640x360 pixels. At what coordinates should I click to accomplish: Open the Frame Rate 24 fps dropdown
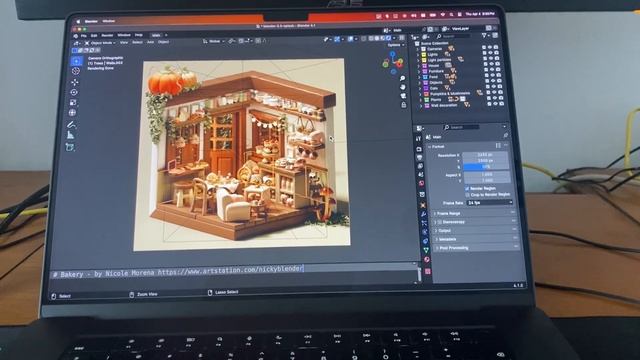(x=489, y=202)
